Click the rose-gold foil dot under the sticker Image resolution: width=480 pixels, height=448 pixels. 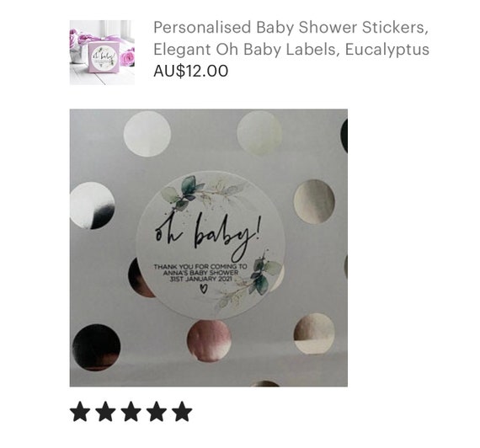[x=209, y=340]
